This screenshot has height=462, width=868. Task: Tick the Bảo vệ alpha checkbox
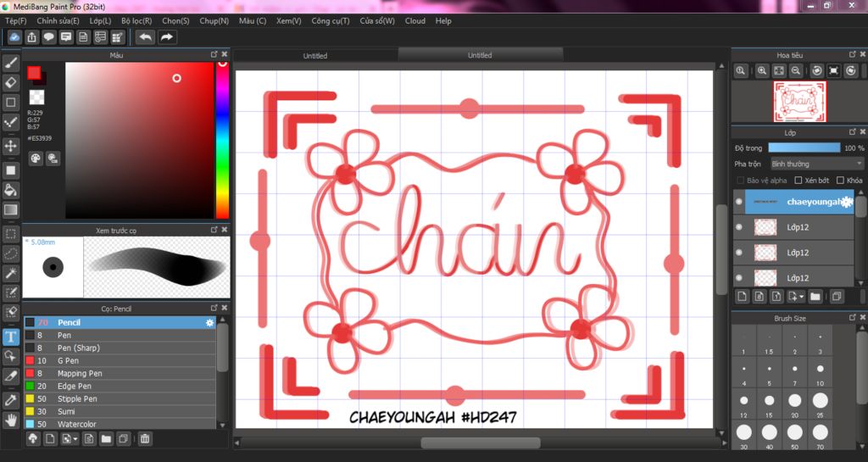tap(740, 181)
